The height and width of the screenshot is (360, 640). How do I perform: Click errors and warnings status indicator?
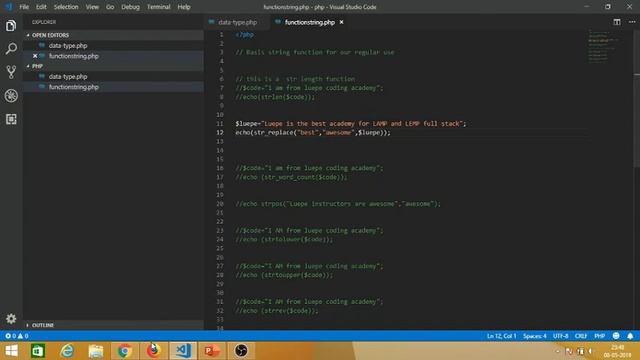coord(17,336)
